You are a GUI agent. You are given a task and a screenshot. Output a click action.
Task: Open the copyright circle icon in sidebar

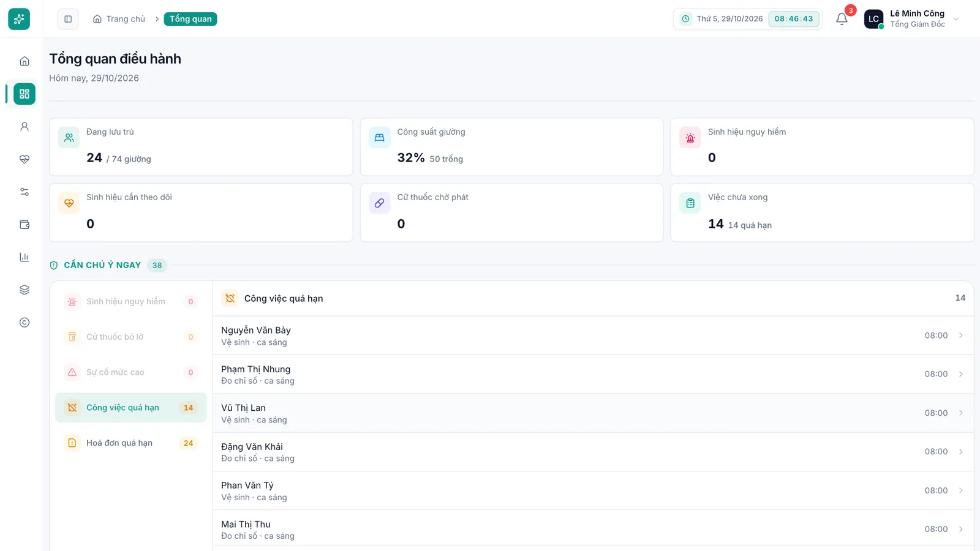click(24, 323)
